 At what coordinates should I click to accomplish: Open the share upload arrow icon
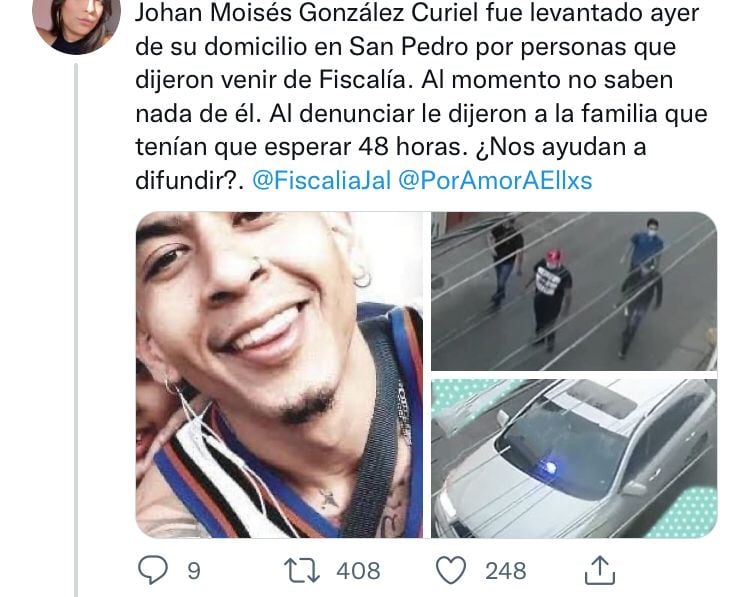coord(600,570)
